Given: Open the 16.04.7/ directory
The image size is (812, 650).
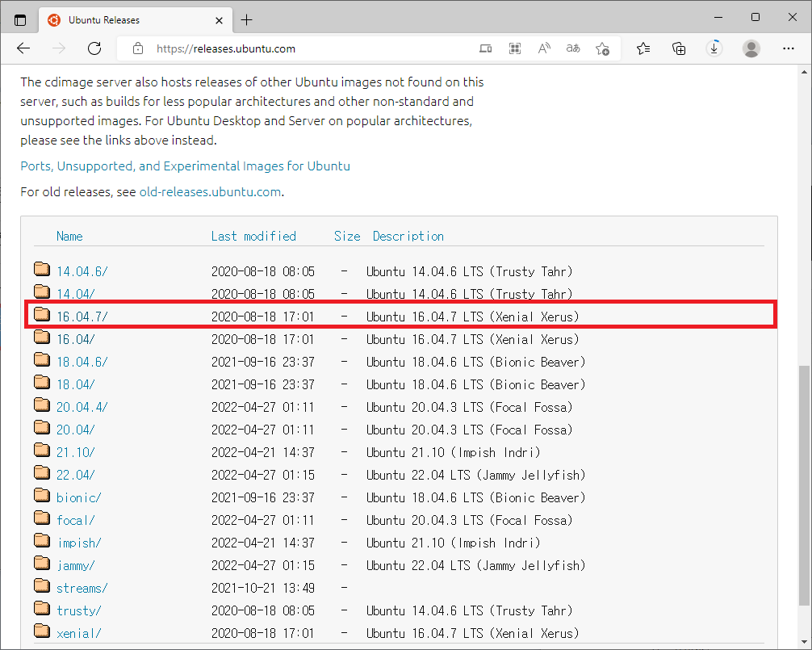Looking at the screenshot, I should click(x=82, y=317).
